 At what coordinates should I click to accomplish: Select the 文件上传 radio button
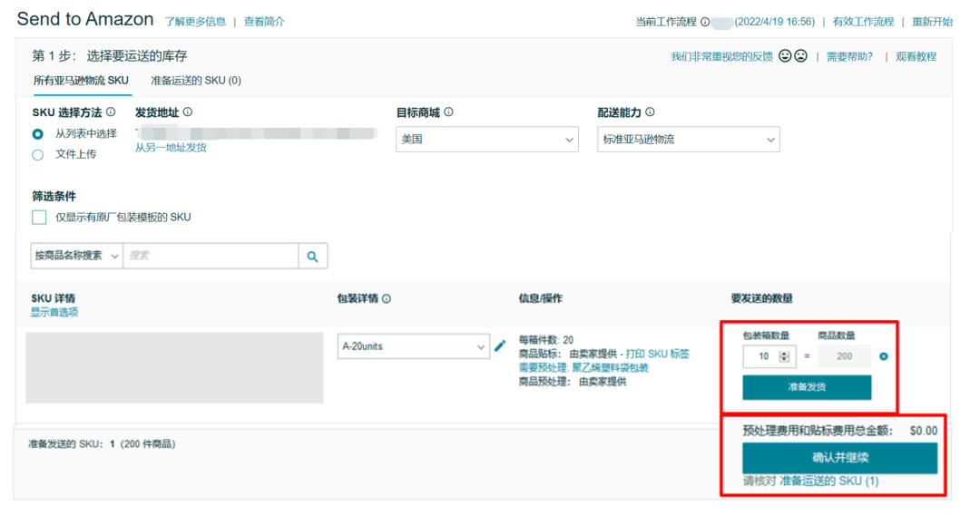[x=38, y=155]
